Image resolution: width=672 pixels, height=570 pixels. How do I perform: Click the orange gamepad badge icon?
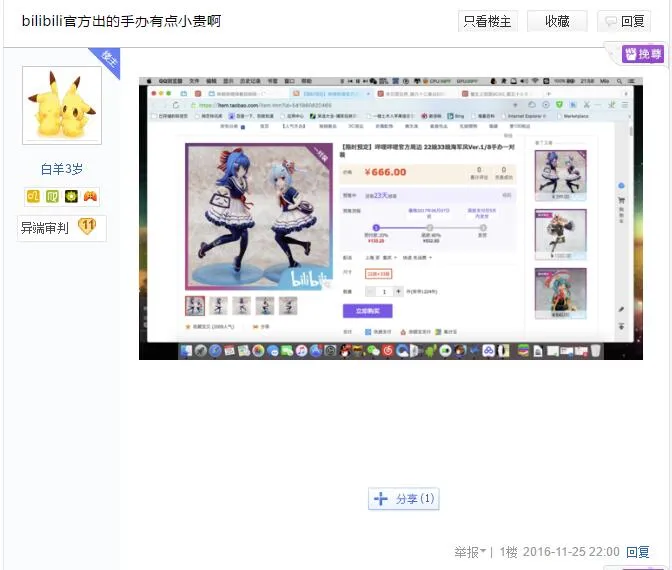tap(90, 196)
